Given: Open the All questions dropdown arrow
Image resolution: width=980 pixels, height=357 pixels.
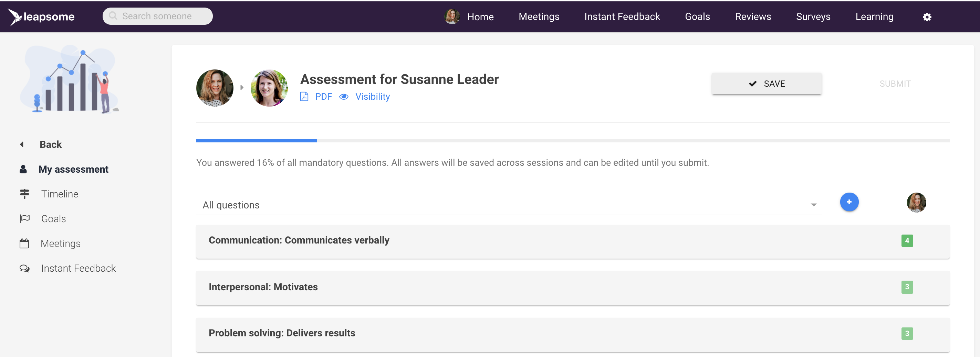Looking at the screenshot, I should (813, 205).
